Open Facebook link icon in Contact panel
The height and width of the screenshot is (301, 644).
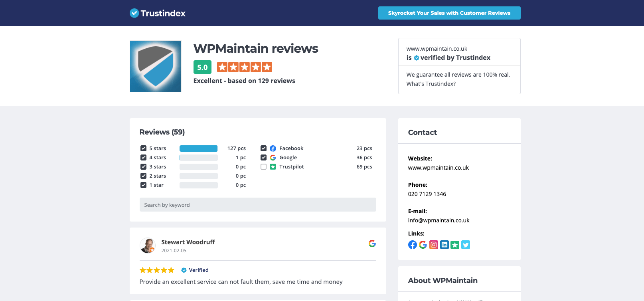[413, 245]
